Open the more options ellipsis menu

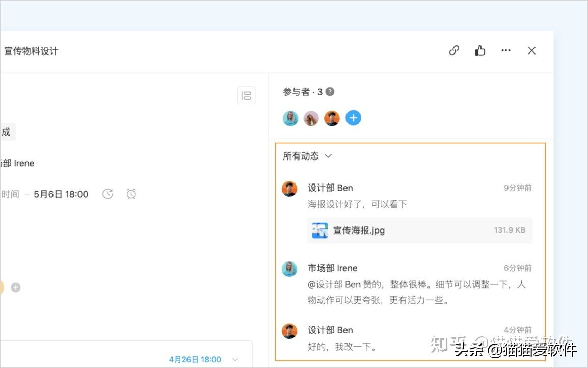(506, 50)
